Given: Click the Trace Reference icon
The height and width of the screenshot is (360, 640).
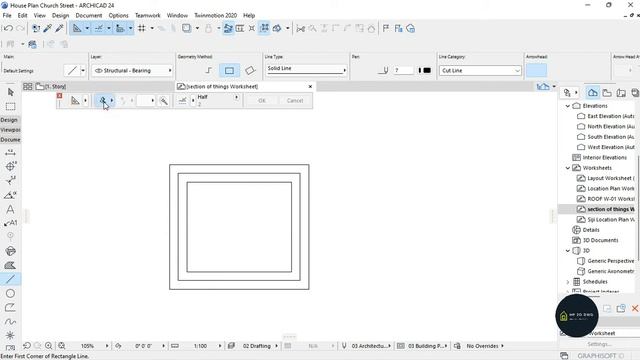Looking at the screenshot, I should click(186, 28).
